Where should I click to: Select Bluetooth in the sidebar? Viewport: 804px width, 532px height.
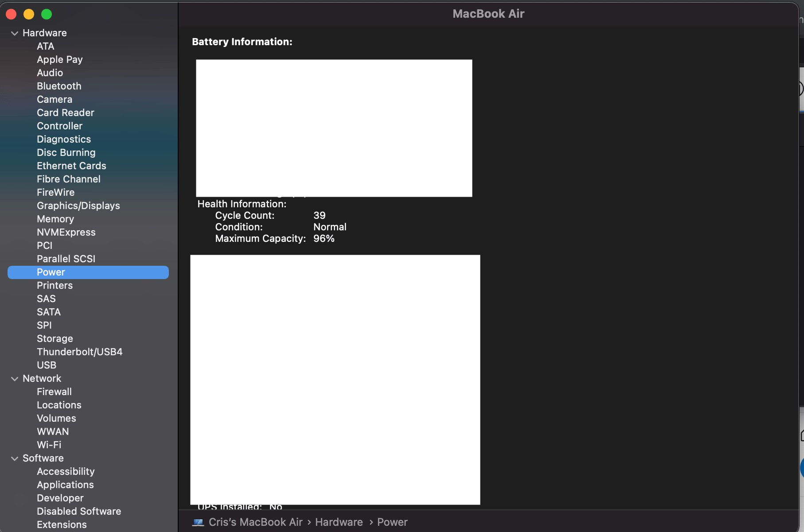click(59, 86)
